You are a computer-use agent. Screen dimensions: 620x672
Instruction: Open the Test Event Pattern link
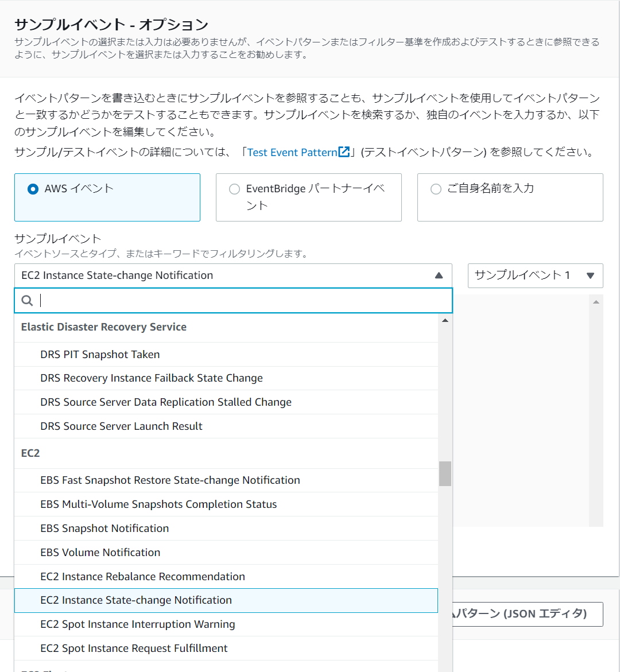coord(292,152)
